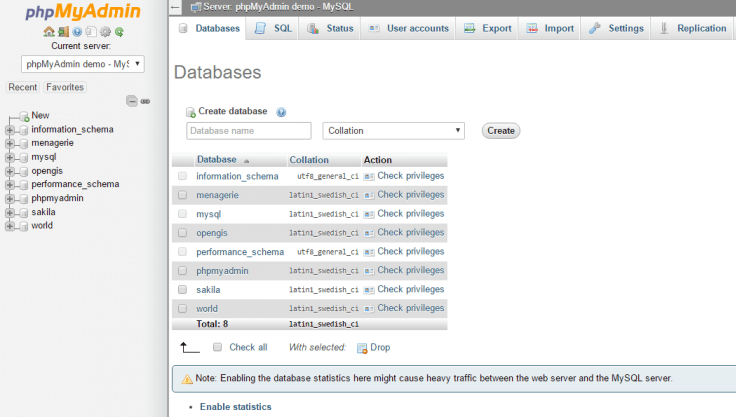This screenshot has height=417, width=736.
Task: Expand sakila node in navigation tree
Action: tap(9, 213)
